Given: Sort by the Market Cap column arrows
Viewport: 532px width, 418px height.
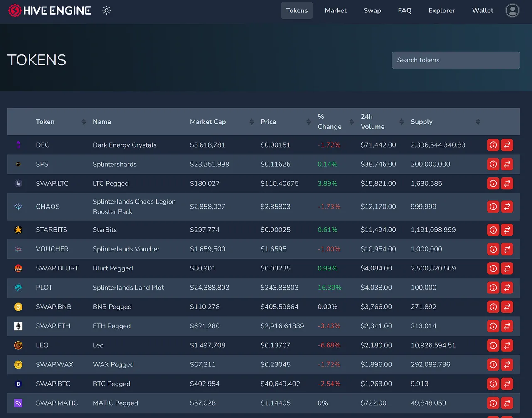Looking at the screenshot, I should (251, 122).
